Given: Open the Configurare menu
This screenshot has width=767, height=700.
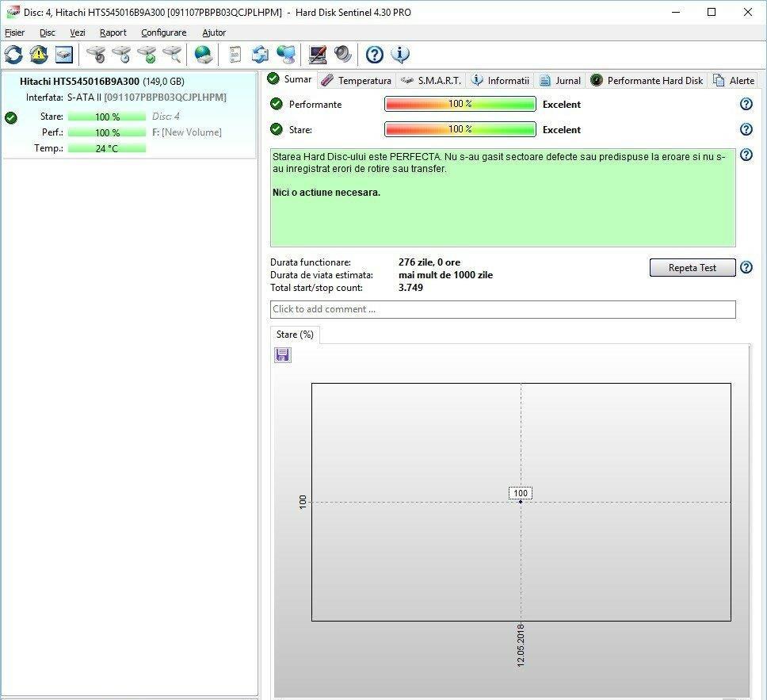Looking at the screenshot, I should point(163,33).
